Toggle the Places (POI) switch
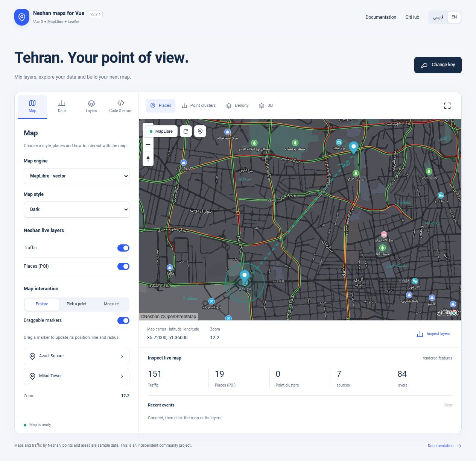Screen dimensions: 476x461 pyautogui.click(x=123, y=266)
